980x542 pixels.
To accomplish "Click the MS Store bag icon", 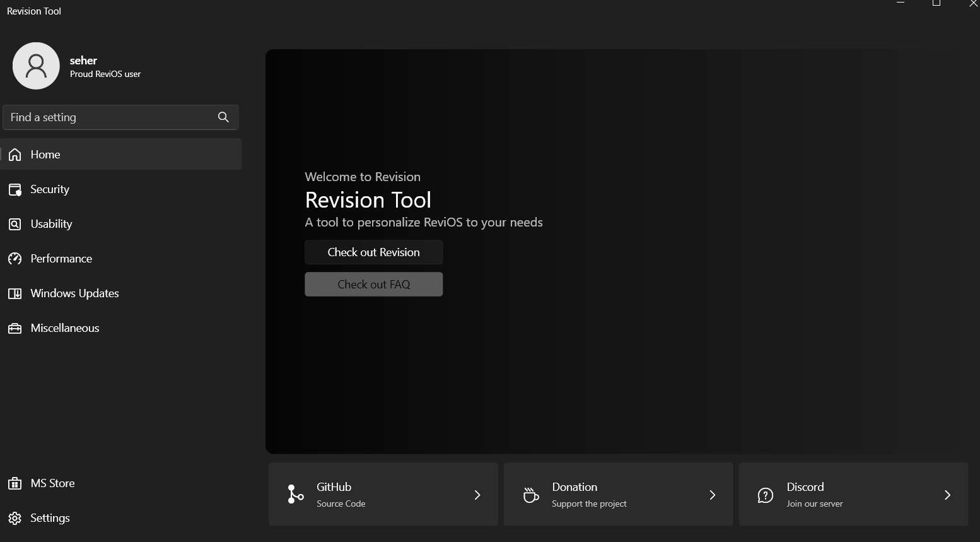I will [15, 483].
